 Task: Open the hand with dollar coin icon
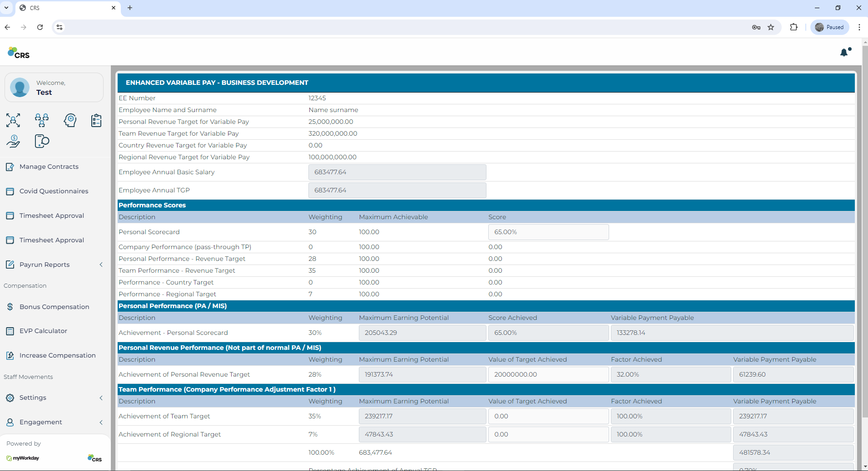pos(13,141)
